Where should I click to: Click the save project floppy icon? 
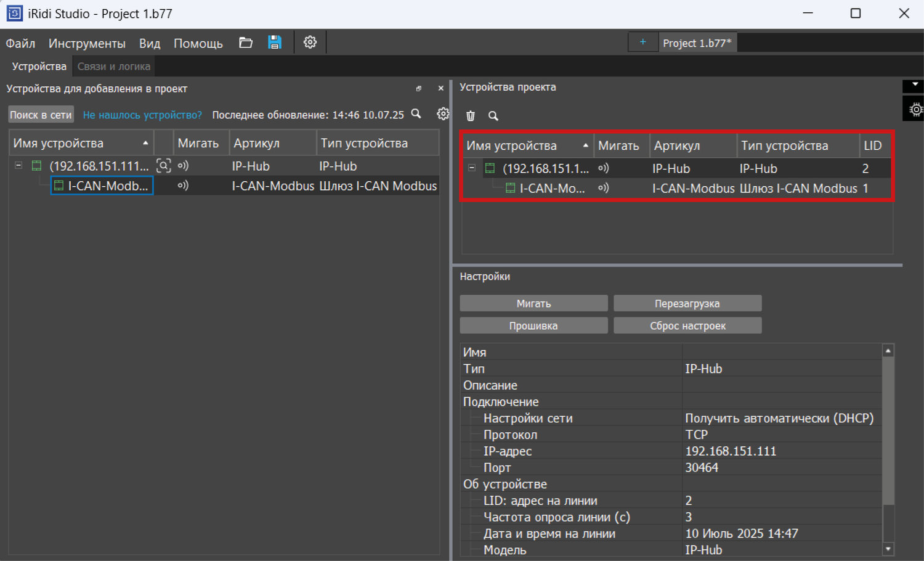275,43
